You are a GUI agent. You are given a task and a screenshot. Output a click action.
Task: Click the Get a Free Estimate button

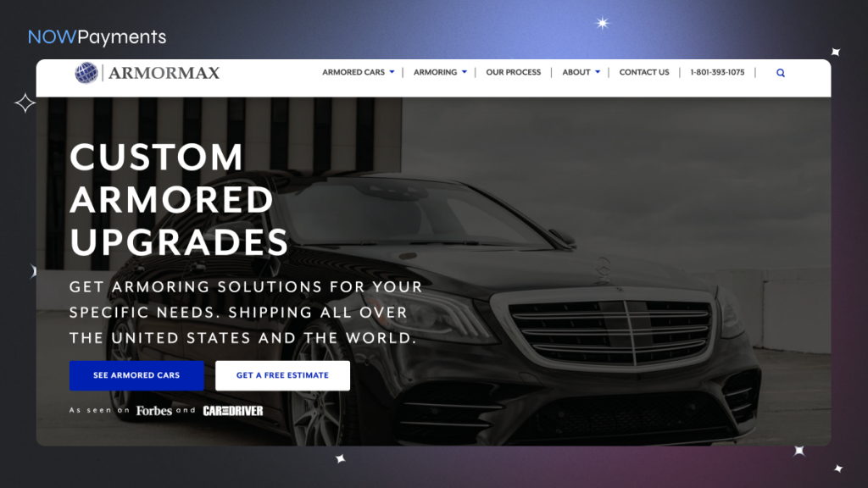(x=282, y=375)
